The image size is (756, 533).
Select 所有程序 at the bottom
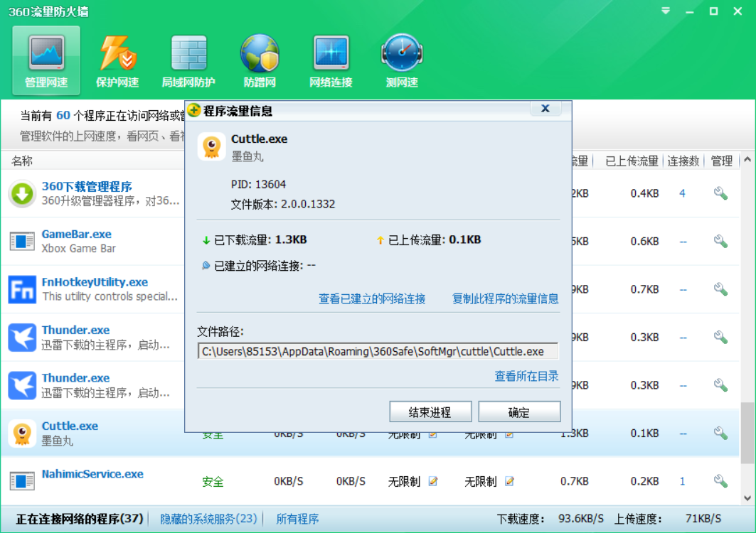(297, 519)
